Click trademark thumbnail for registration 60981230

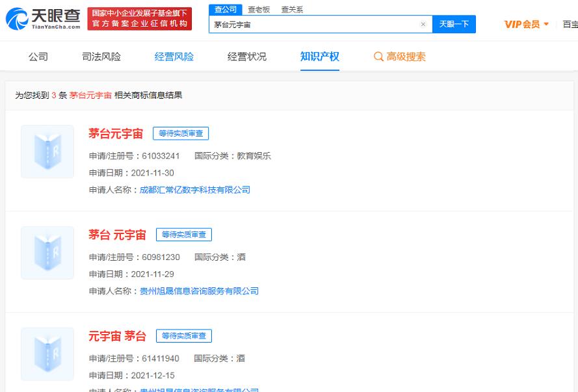(47, 253)
